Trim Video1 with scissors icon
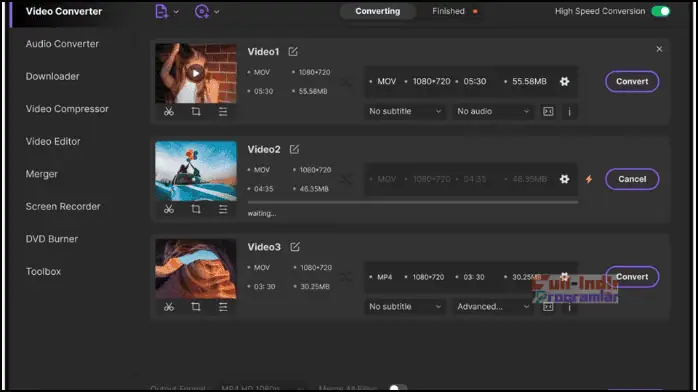Viewport: 698px width, 392px height. [169, 111]
